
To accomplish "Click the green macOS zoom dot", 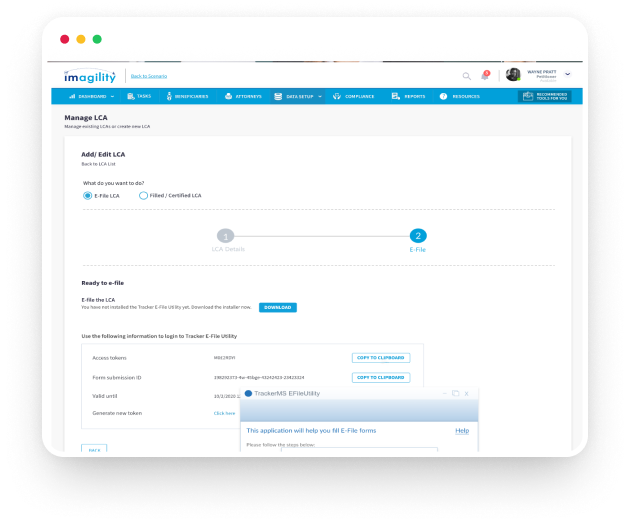I will 97,39.
